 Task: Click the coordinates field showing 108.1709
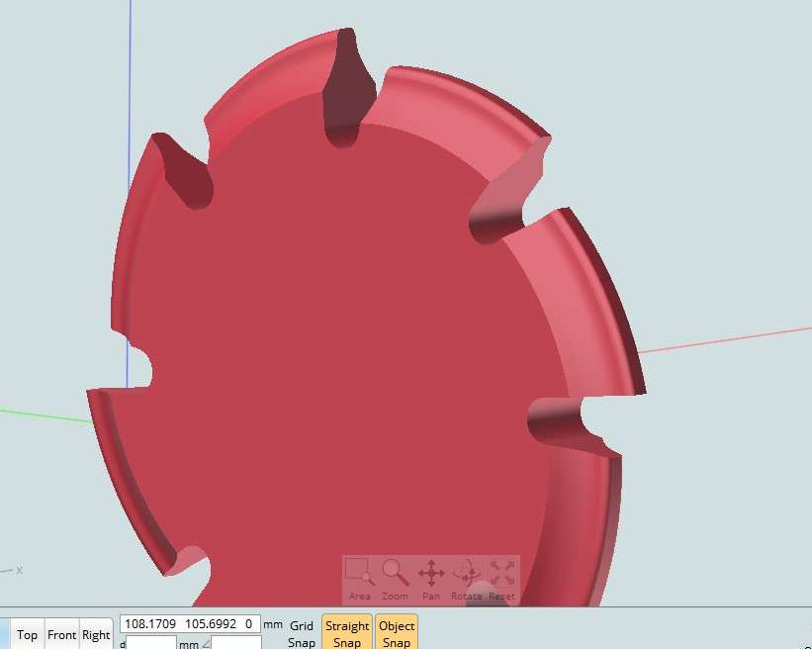190,623
